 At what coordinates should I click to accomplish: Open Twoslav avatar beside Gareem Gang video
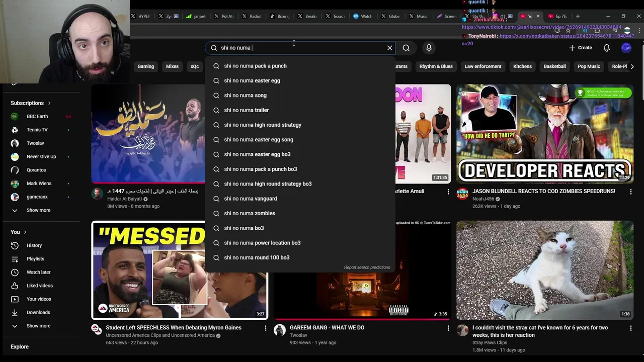[x=279, y=330]
